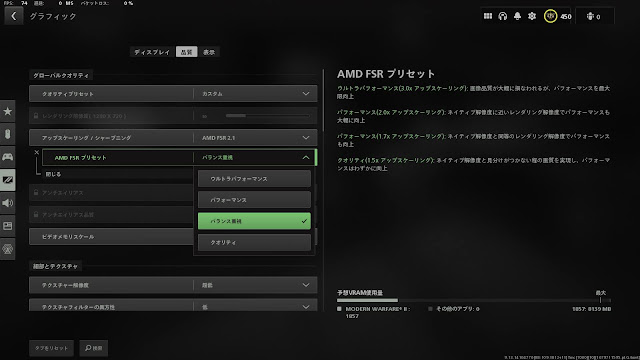Open the controller settings sidebar icon
Viewport: 640px width, 360px height.
(8, 157)
